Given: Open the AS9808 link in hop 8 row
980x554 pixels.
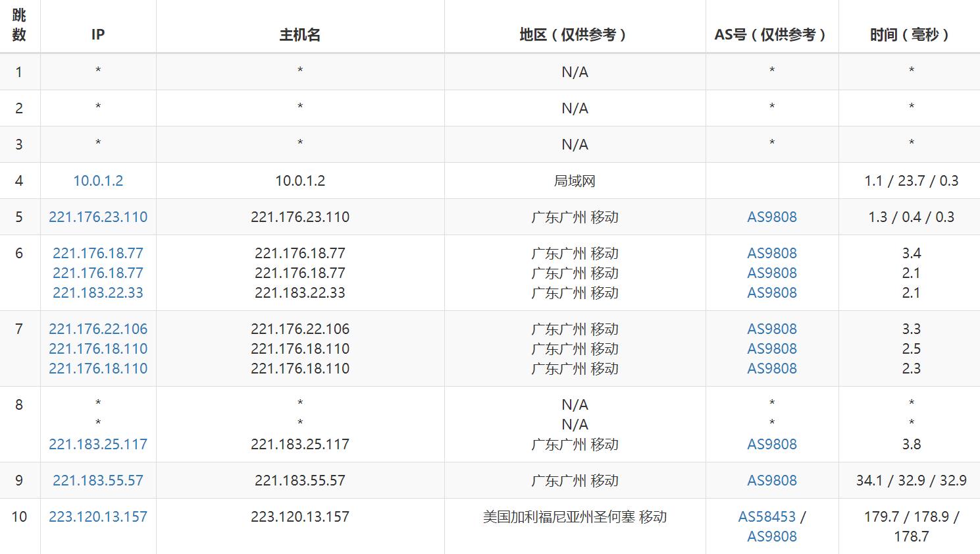Looking at the screenshot, I should pos(772,444).
